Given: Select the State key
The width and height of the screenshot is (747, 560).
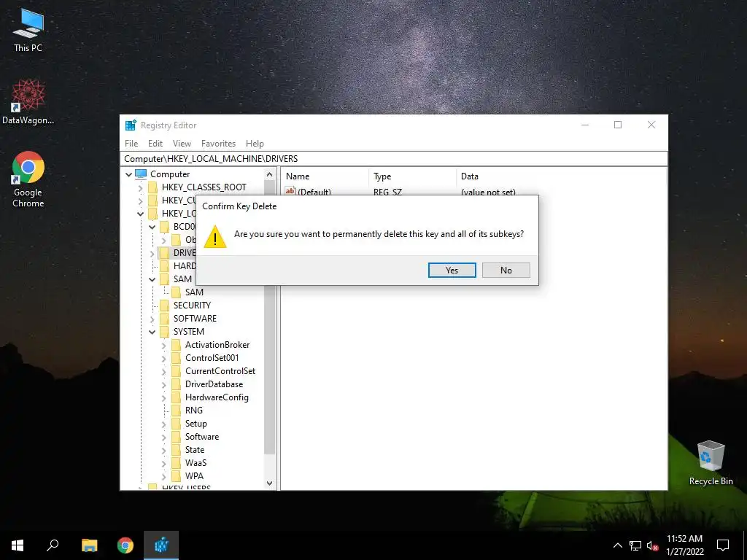Looking at the screenshot, I should [x=195, y=450].
